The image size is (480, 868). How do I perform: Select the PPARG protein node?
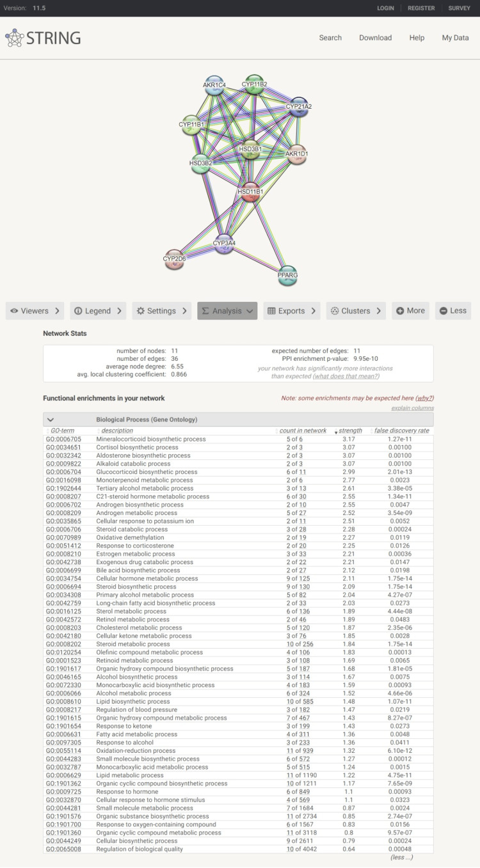click(288, 276)
